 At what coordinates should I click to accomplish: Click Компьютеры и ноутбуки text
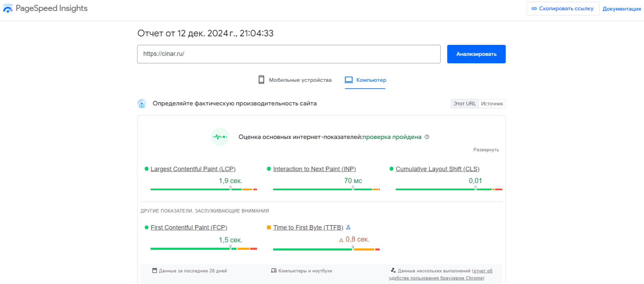[x=305, y=271]
